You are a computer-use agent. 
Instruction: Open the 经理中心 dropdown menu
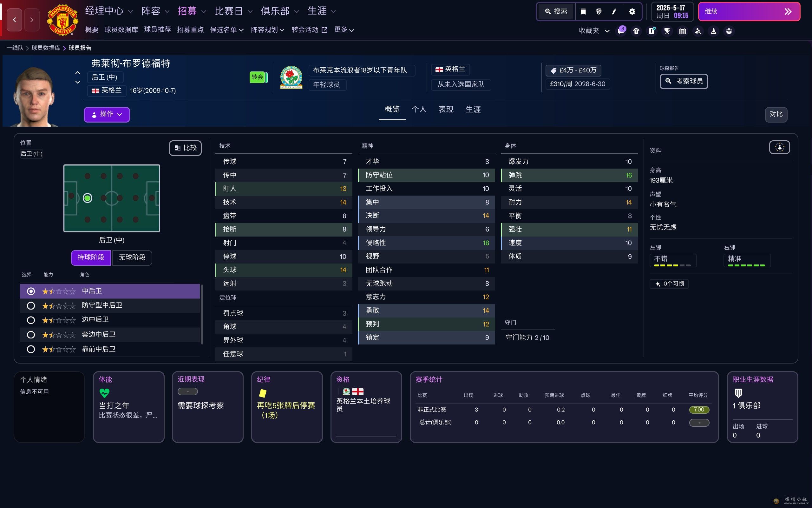[109, 11]
